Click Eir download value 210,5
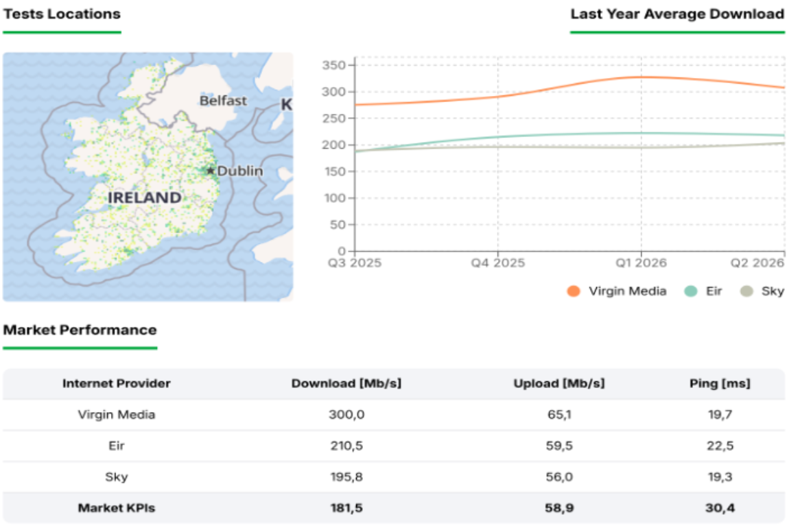The height and width of the screenshot is (532, 800). tap(346, 446)
